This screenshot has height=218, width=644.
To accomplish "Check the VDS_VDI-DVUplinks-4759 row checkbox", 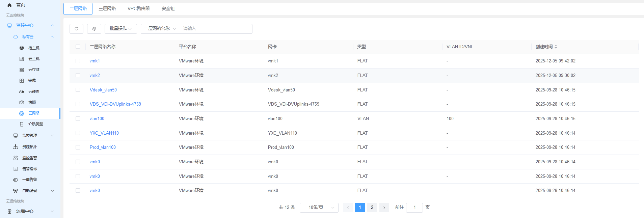I will click(x=78, y=104).
